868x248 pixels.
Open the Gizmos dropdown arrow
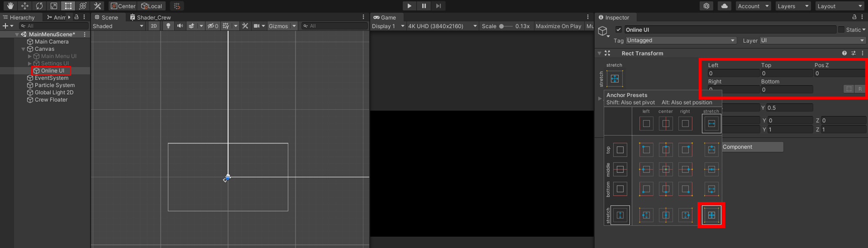(294, 26)
